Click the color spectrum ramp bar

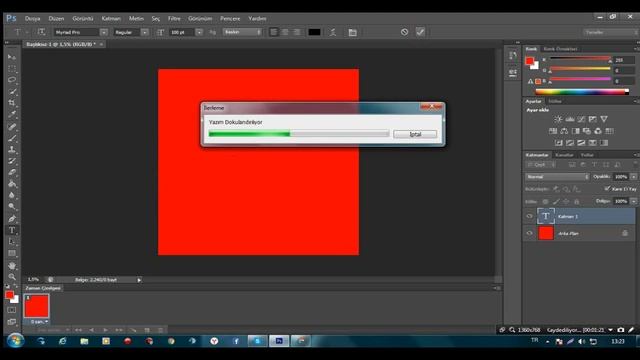[582, 92]
